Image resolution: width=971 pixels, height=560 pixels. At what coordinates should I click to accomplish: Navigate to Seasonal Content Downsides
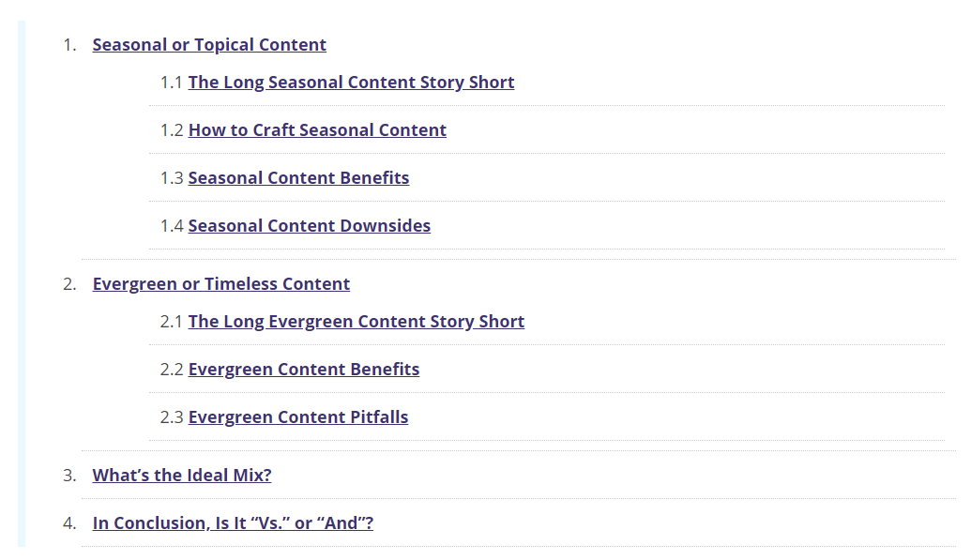click(309, 225)
